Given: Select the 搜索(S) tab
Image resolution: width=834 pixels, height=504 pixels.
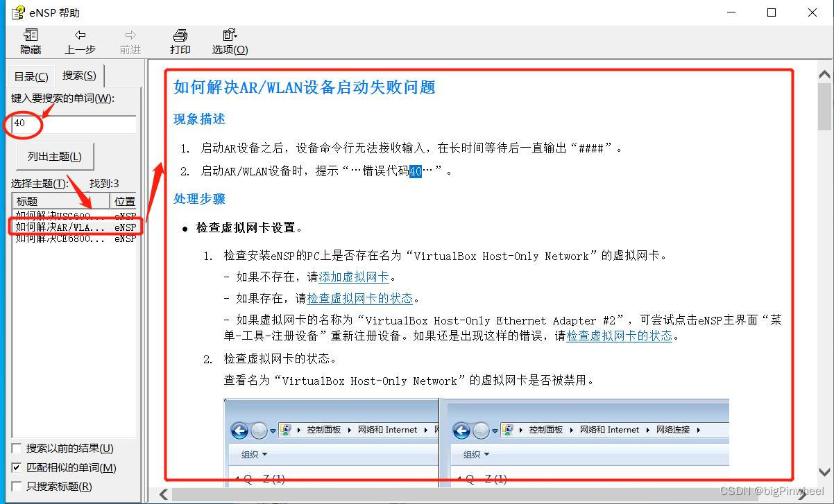Looking at the screenshot, I should (x=79, y=75).
